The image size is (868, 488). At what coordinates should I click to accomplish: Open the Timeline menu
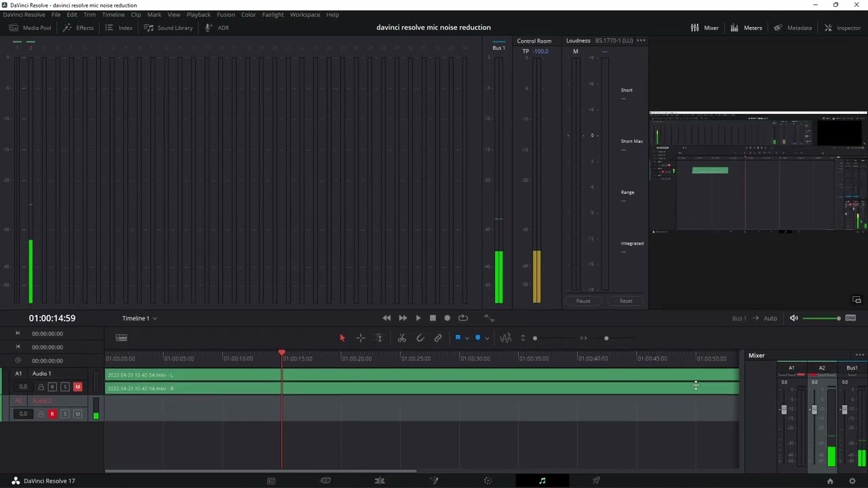[113, 14]
